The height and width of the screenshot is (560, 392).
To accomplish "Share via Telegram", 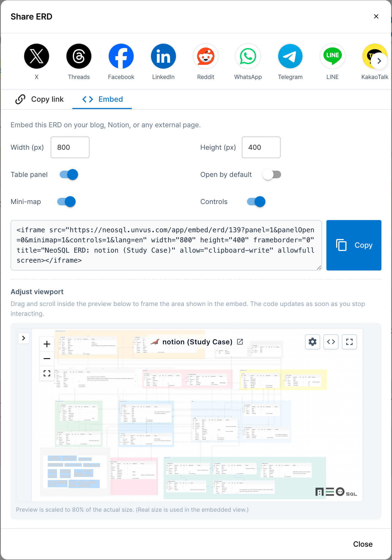I will pos(290,56).
